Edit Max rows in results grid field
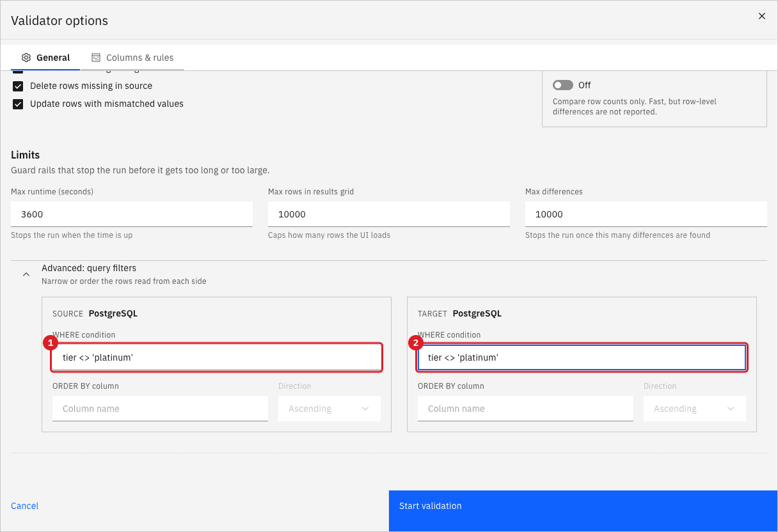778x532 pixels. [x=389, y=214]
